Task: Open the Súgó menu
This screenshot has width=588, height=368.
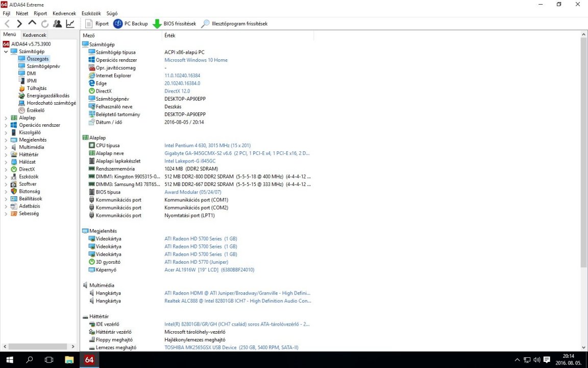Action: [112, 13]
